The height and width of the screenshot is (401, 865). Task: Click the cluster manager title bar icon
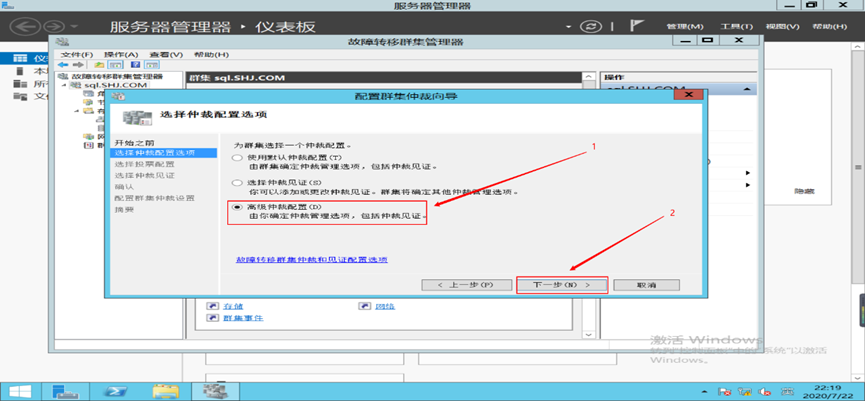(62, 41)
